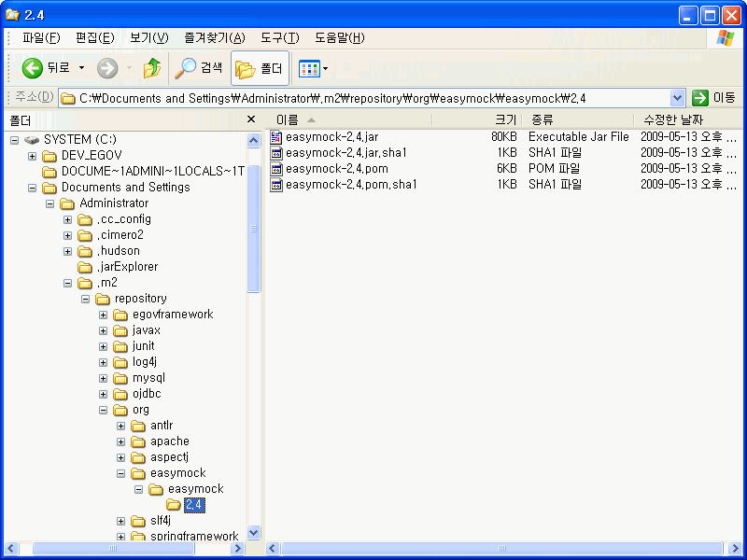Click the 폴더 (Folders) toolbar icon
Screen dimensions: 747x560
click(x=246, y=67)
